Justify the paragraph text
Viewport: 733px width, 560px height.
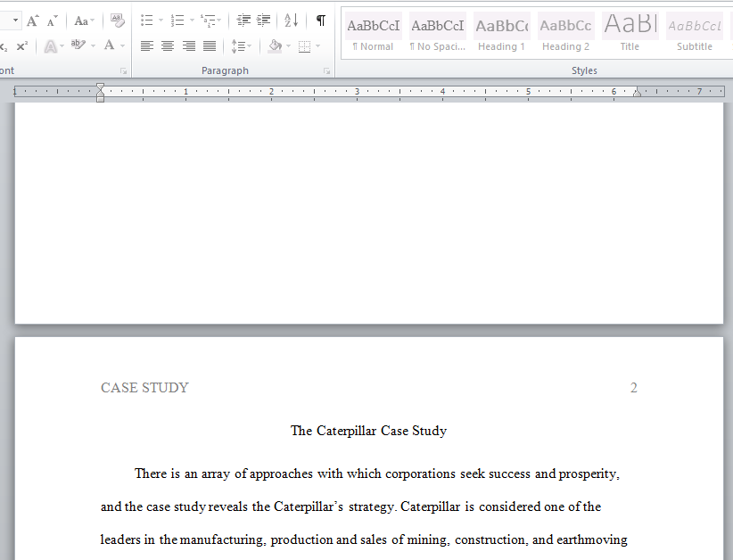(210, 45)
